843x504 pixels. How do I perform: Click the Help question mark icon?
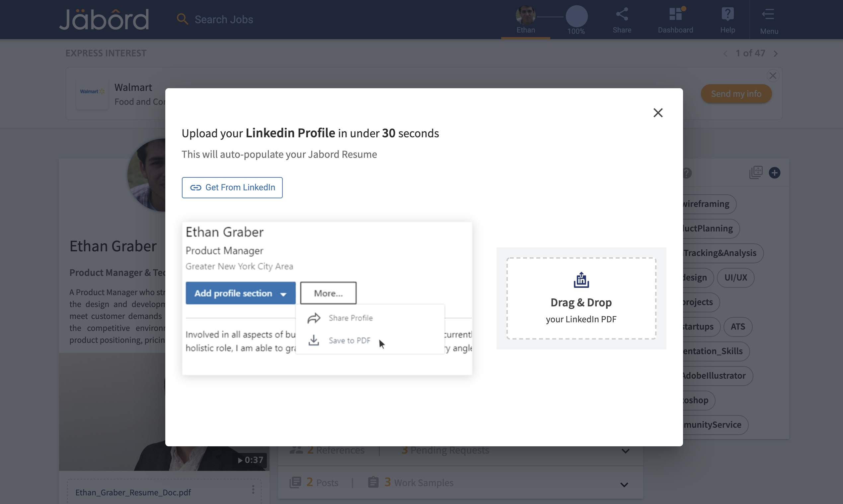coord(727,15)
